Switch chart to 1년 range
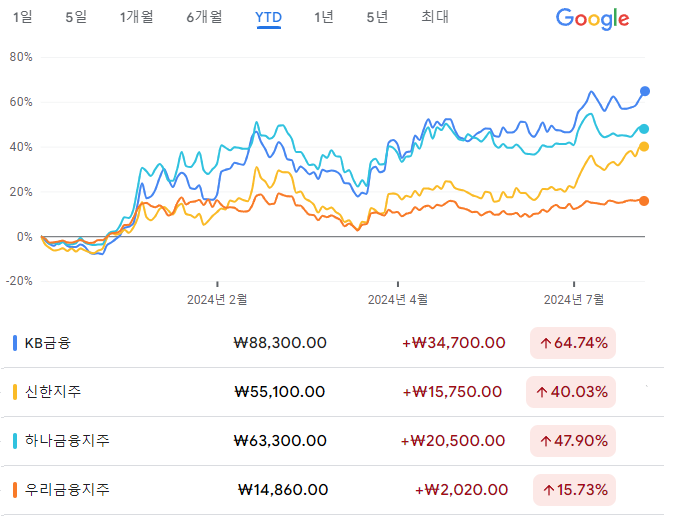Viewport: 678px width, 522px height. pos(323,17)
